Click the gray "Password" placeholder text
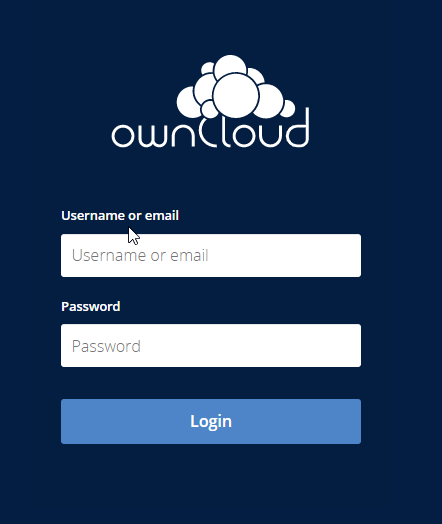Viewport: 442px width, 524px height. pyautogui.click(x=106, y=346)
